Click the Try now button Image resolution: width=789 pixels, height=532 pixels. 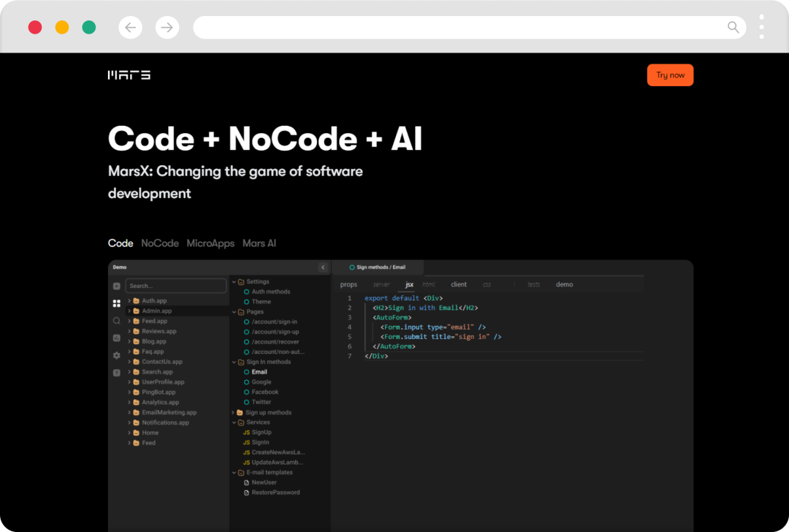pyautogui.click(x=670, y=75)
